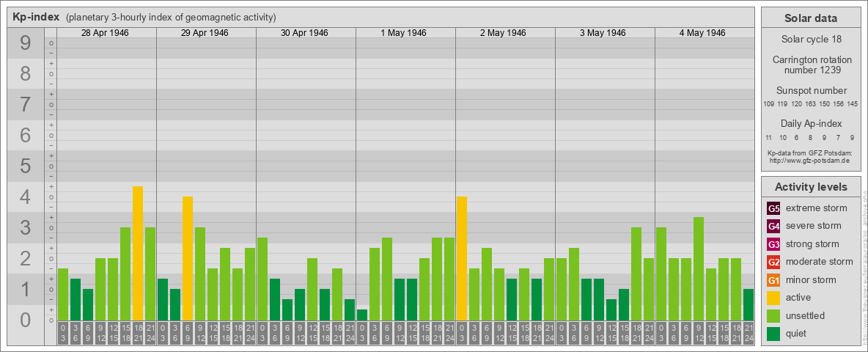Click the sunspot number value 145

pyautogui.click(x=853, y=104)
